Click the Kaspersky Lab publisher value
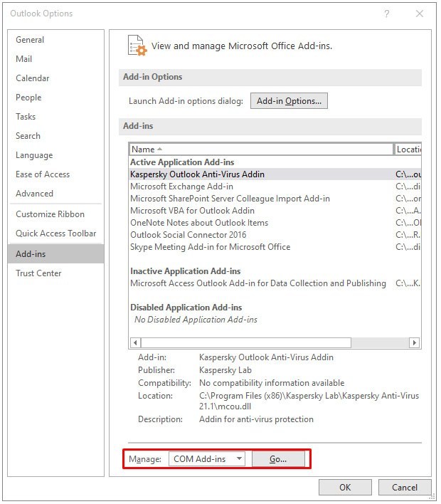The height and width of the screenshot is (504, 441). pyautogui.click(x=225, y=370)
